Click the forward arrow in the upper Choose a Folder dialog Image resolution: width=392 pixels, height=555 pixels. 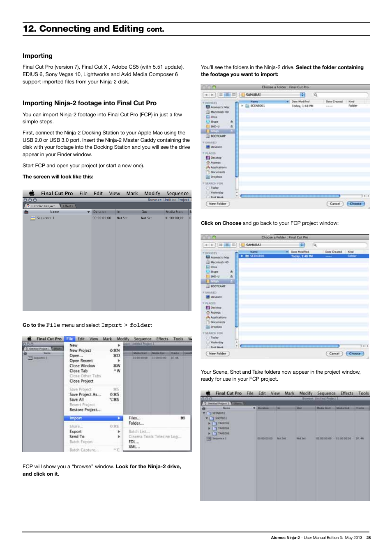click(x=212, y=95)
